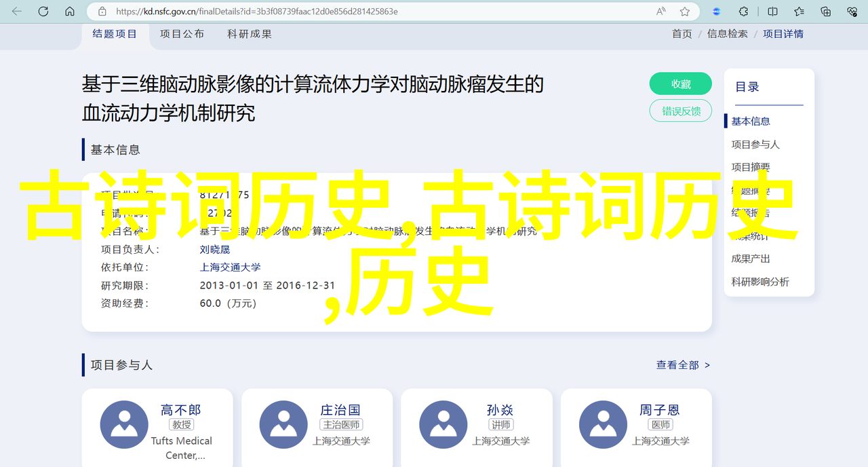Screen dimensions: 868x467
Task: Click avatar icon of 周子恩
Action: 603,425
